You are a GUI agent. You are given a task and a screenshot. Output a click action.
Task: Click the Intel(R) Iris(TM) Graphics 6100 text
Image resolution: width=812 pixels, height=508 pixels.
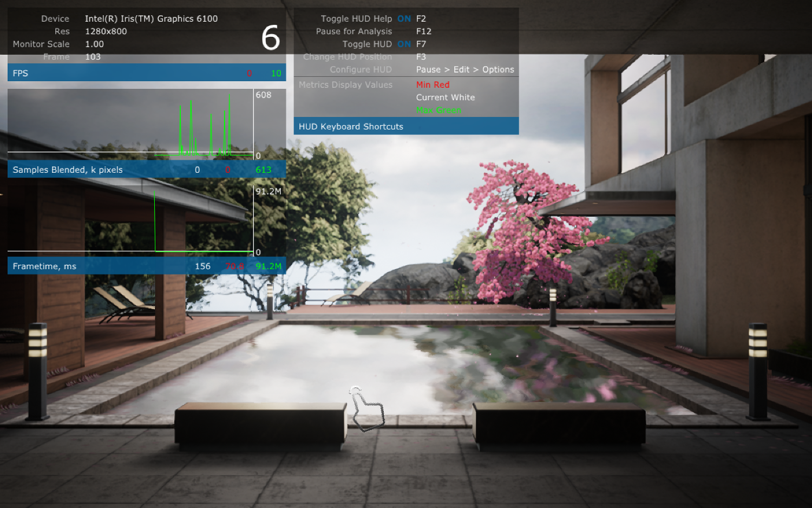coord(151,18)
